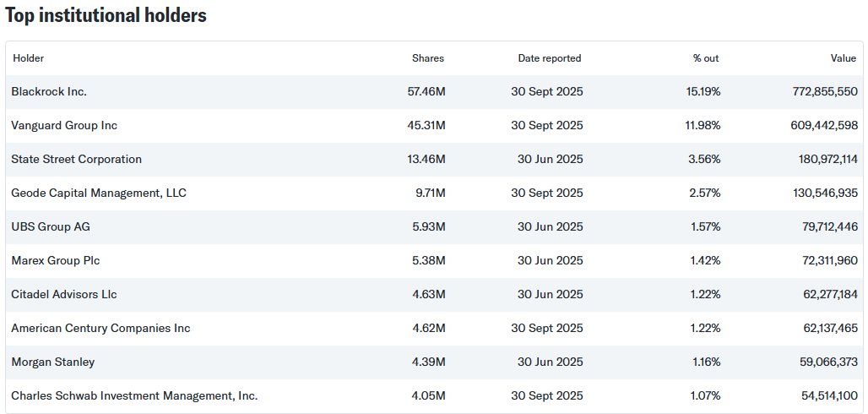Click the 5.93M shares value
This screenshot has height=414, width=868.
[x=429, y=227]
